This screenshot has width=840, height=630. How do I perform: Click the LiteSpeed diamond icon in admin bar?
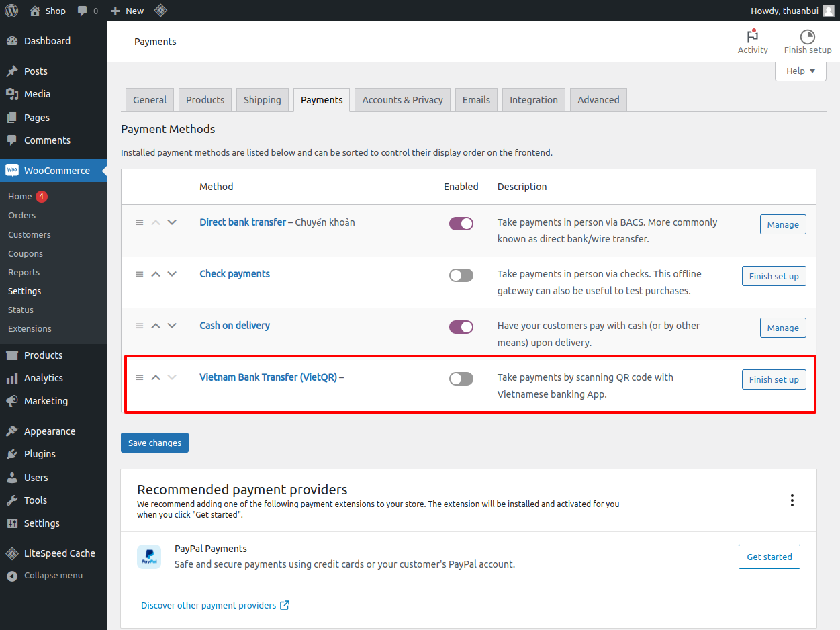(160, 11)
